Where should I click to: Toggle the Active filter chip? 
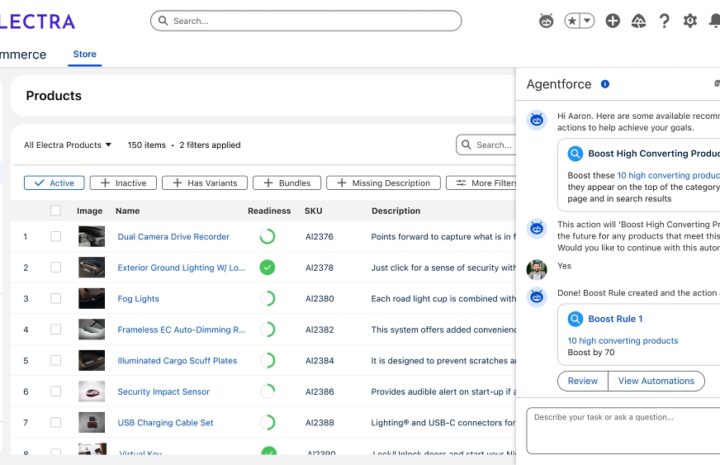(x=54, y=183)
